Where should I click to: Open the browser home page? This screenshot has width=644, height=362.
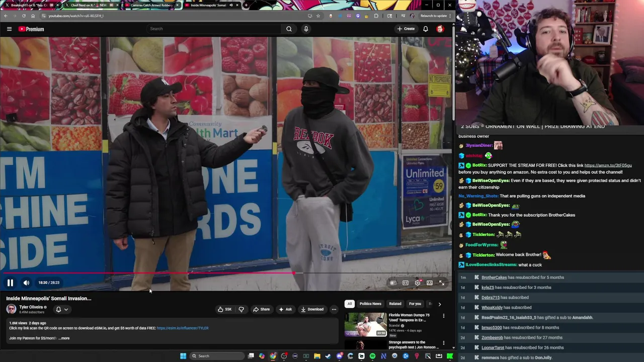click(33, 16)
